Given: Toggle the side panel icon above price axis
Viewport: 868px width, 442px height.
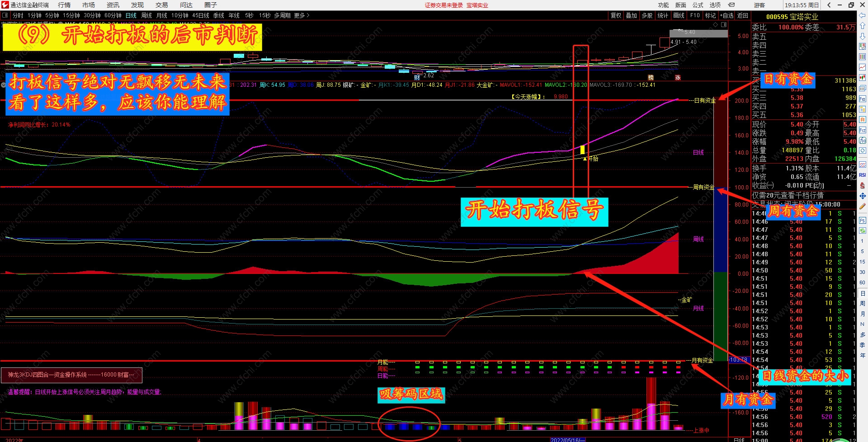Looking at the screenshot, I should pos(724,24).
